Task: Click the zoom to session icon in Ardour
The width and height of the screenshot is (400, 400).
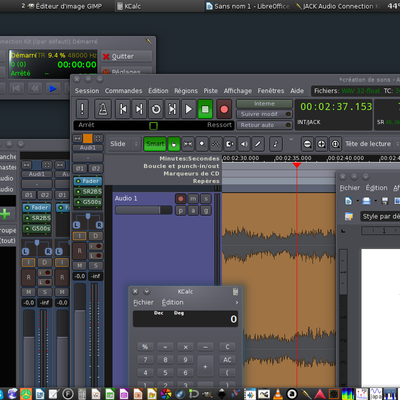Action: [335, 144]
